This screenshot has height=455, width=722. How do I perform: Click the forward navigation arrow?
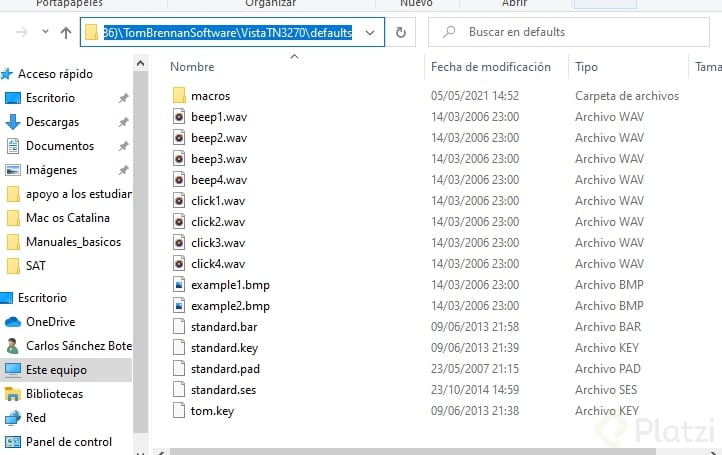click(22, 32)
